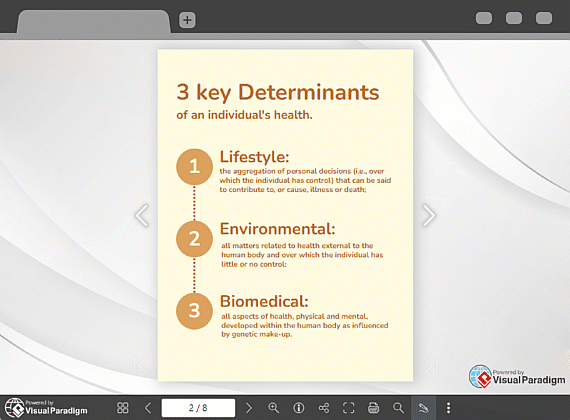Open a new browser tab with plus
This screenshot has height=420, width=570.
[187, 20]
